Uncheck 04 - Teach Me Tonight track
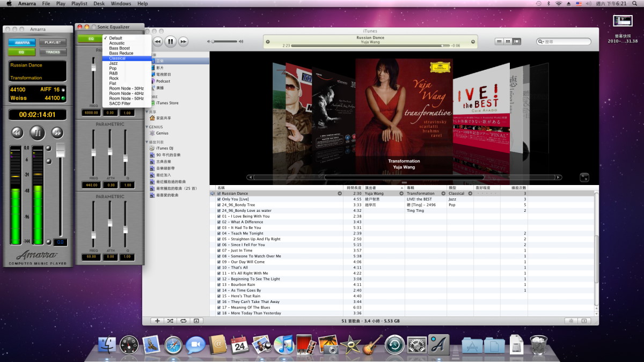 click(x=219, y=233)
